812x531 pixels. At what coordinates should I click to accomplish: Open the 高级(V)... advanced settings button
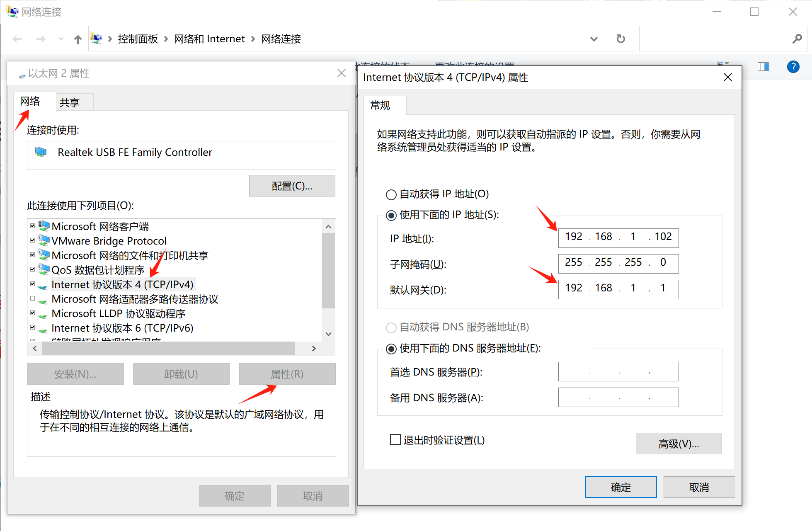point(678,444)
